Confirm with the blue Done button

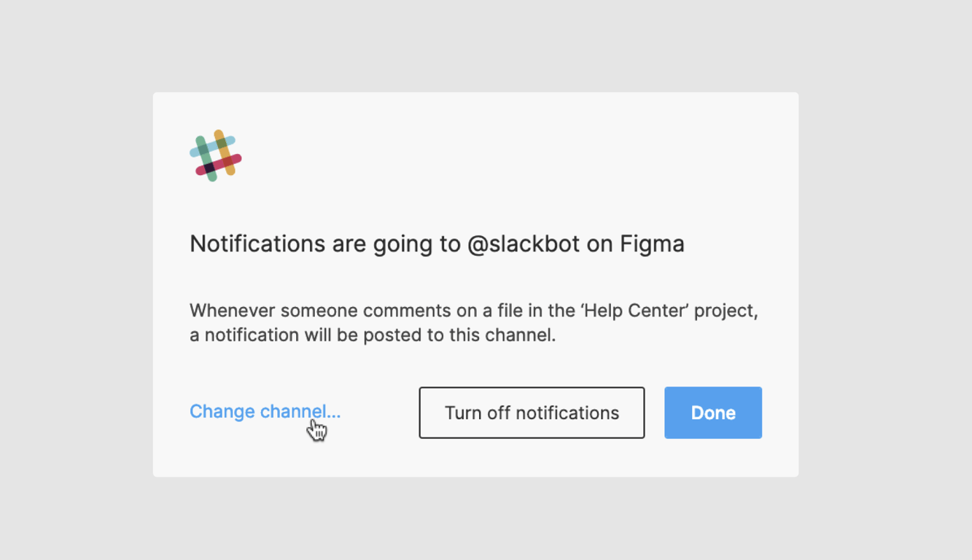(712, 413)
